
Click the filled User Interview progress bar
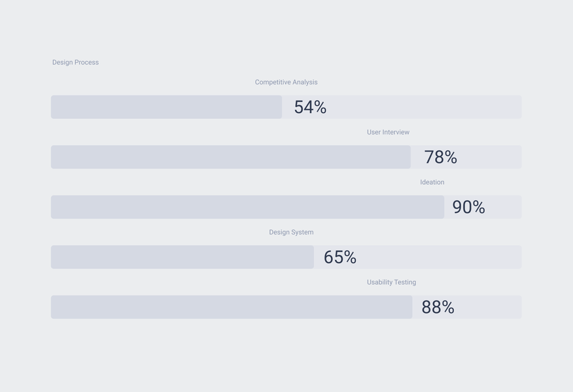tap(230, 157)
